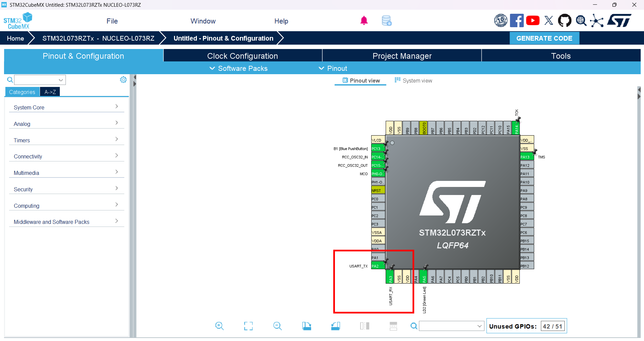Click the notification bell icon
The height and width of the screenshot is (341, 644).
[364, 20]
